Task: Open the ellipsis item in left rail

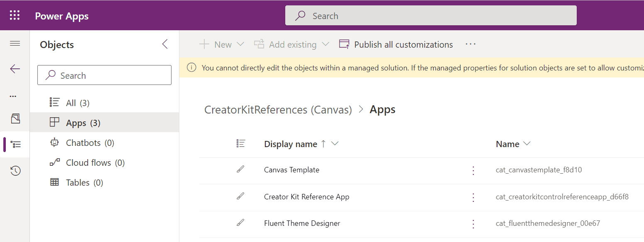Action: [x=13, y=96]
